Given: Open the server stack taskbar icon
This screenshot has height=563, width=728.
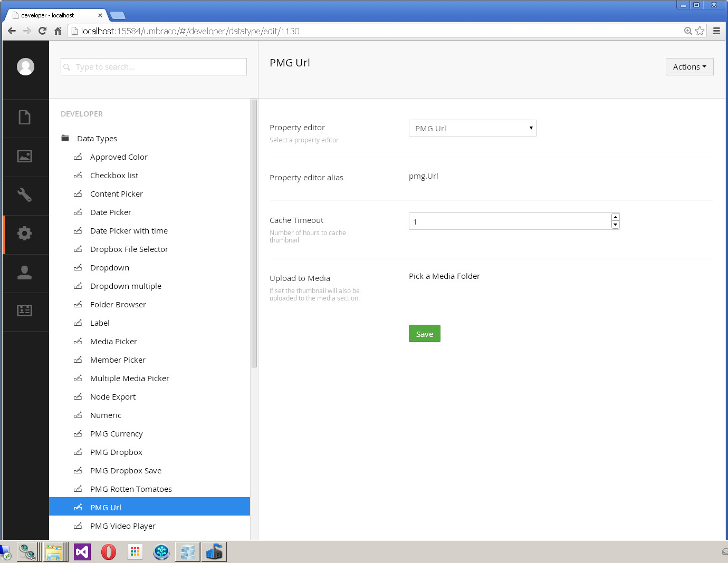Looking at the screenshot, I should 188,552.
